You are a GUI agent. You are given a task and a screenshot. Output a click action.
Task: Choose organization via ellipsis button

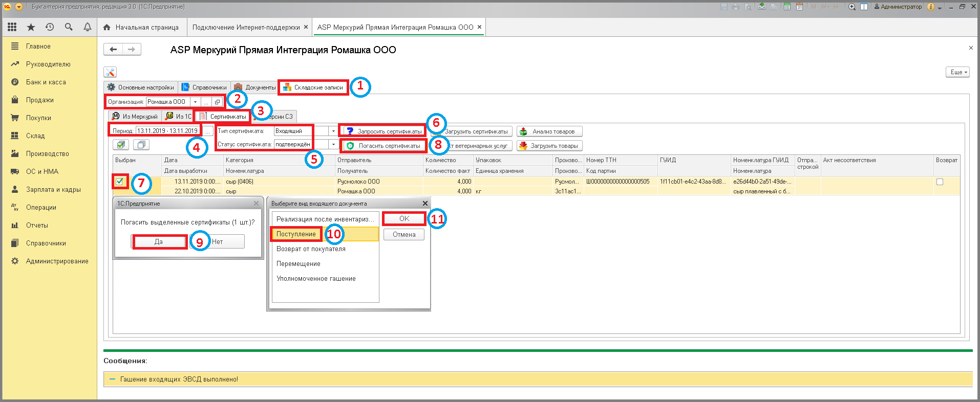point(206,102)
